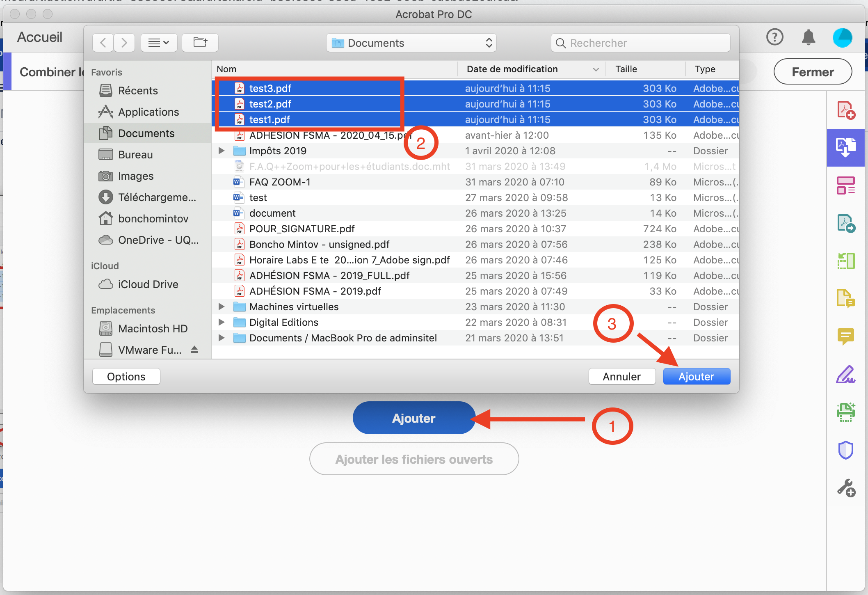This screenshot has height=595, width=868.
Task: Open Récents in the Favoris sidebar
Action: [x=147, y=90]
